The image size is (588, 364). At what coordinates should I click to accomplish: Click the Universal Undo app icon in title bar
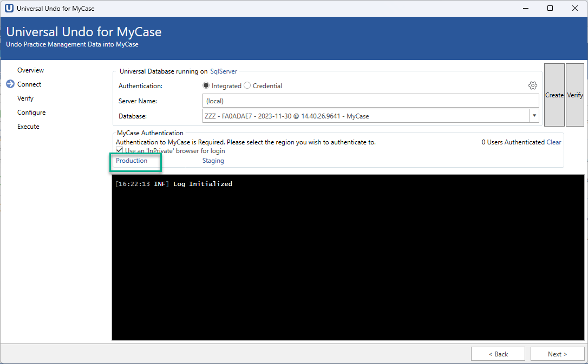[9, 8]
